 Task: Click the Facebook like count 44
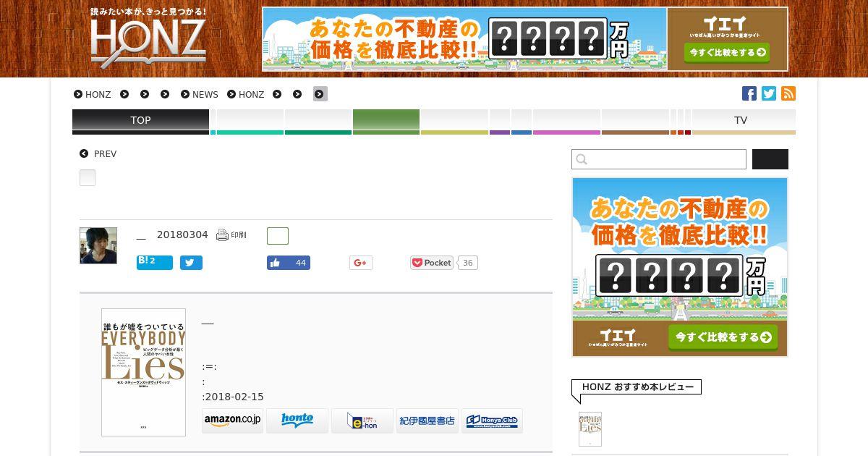(x=301, y=263)
